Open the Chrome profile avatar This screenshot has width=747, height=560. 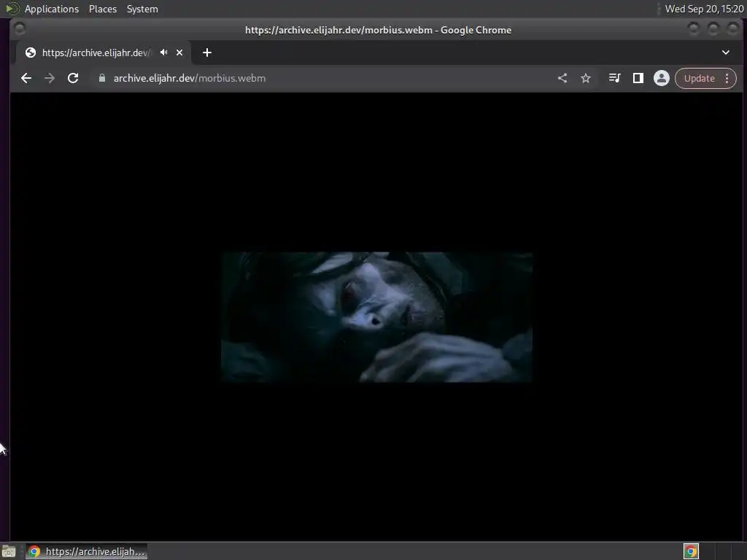click(x=661, y=78)
